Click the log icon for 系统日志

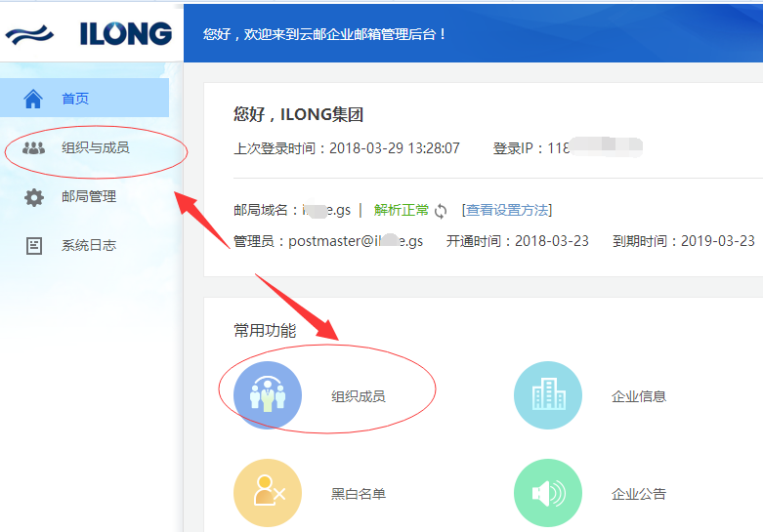33,246
